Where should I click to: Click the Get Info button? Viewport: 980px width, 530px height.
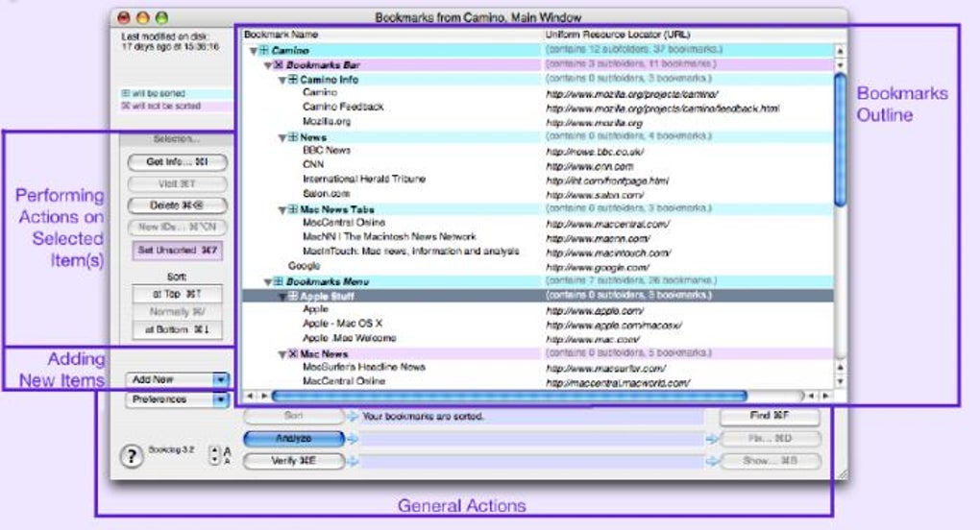pos(178,162)
